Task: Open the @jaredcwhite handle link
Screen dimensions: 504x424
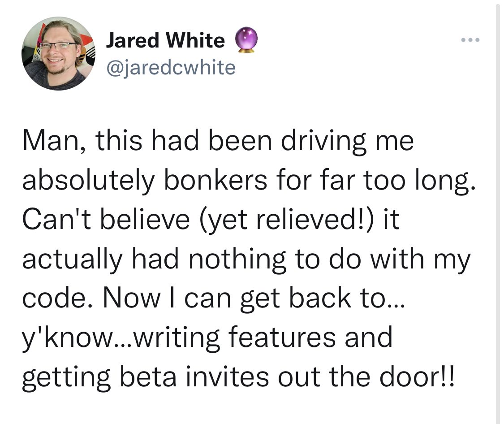Action: click(171, 68)
